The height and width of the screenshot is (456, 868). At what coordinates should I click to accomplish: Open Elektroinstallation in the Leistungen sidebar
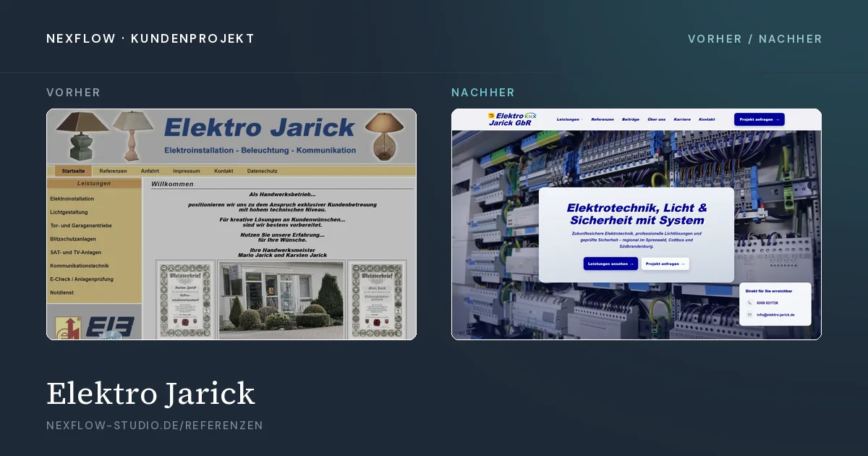[72, 198]
